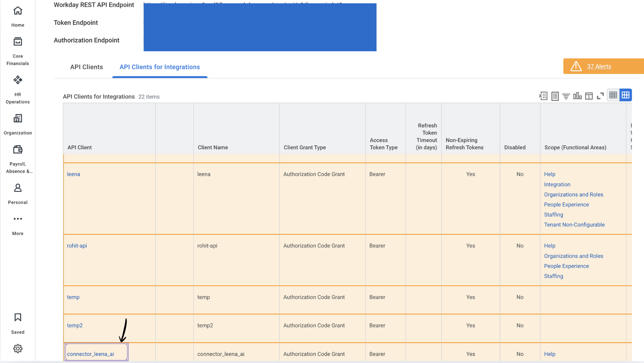Image resolution: width=644 pixels, height=363 pixels.
Task: Open column preferences icon
Action: click(589, 96)
